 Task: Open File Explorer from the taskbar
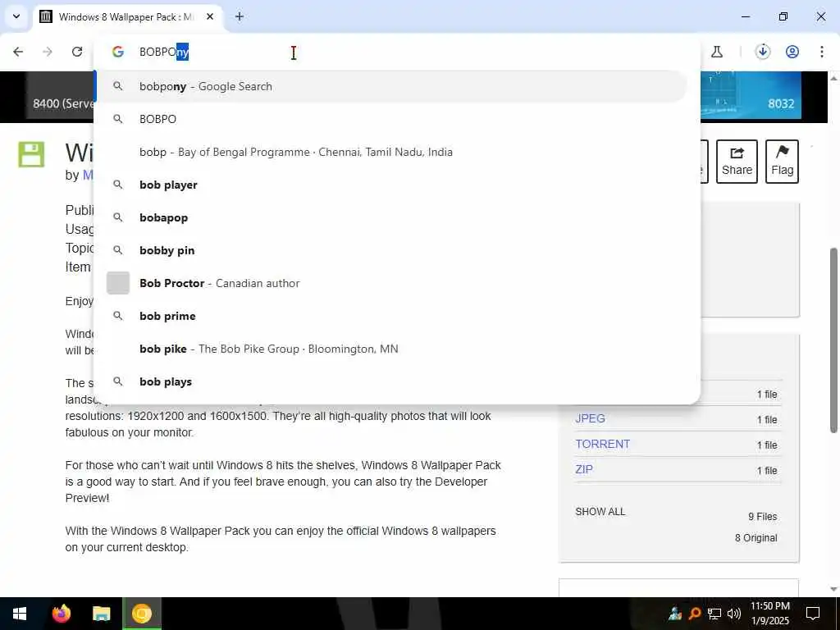click(x=101, y=614)
